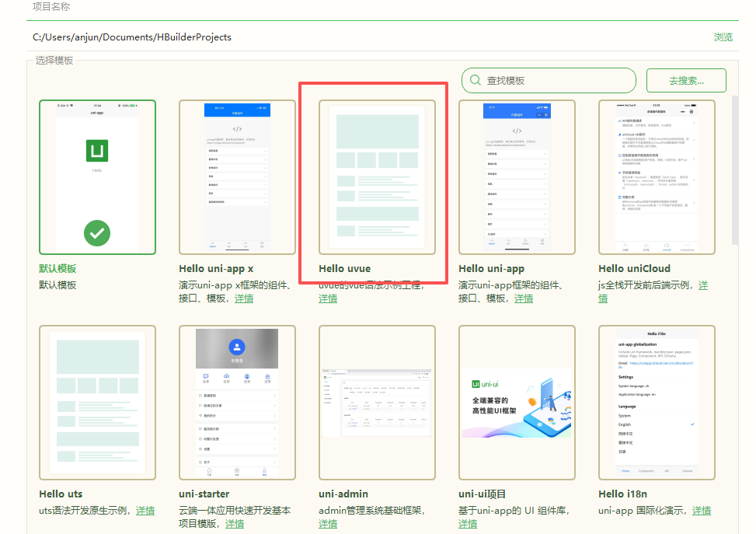Select the Hello uni-app x template thumbnail
The image size is (756, 534).
click(237, 176)
